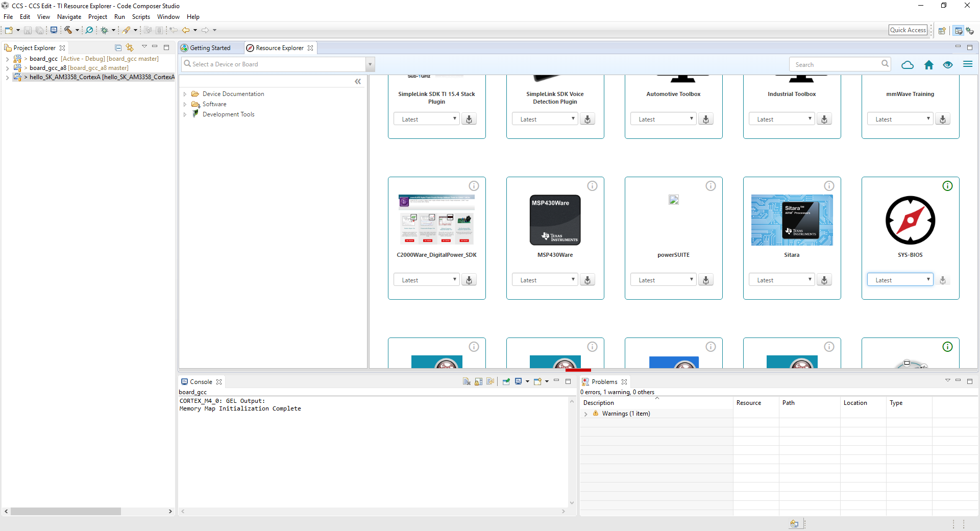Click Link with Editor icon in Project Explorer
This screenshot has width=980, height=531.
click(130, 47)
